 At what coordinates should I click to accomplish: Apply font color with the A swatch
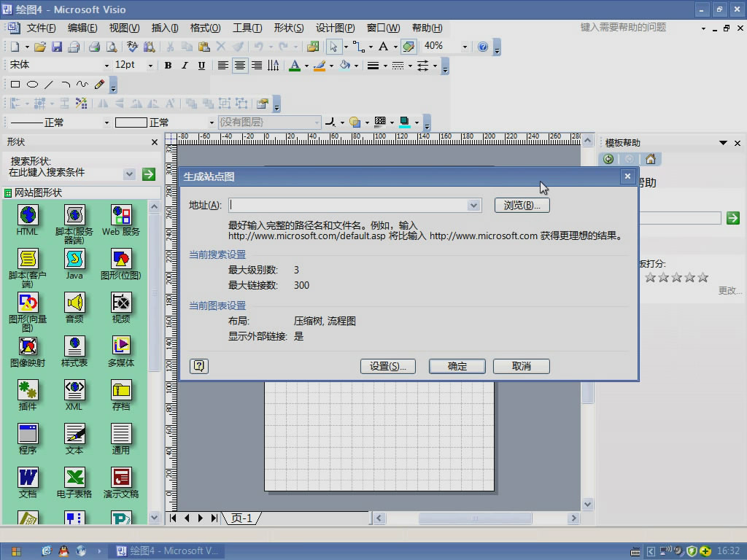click(x=295, y=66)
